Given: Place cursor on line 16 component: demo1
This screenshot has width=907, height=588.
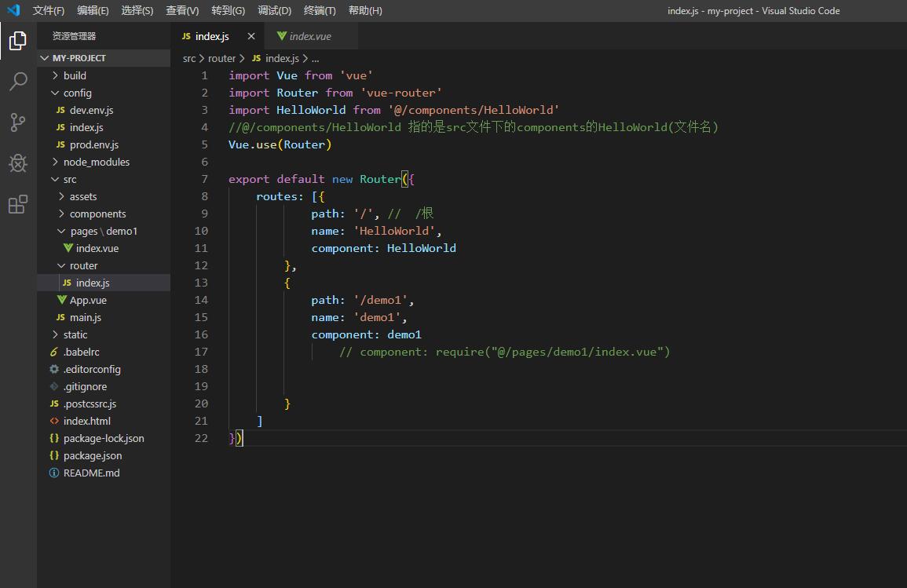Looking at the screenshot, I should click(366, 334).
